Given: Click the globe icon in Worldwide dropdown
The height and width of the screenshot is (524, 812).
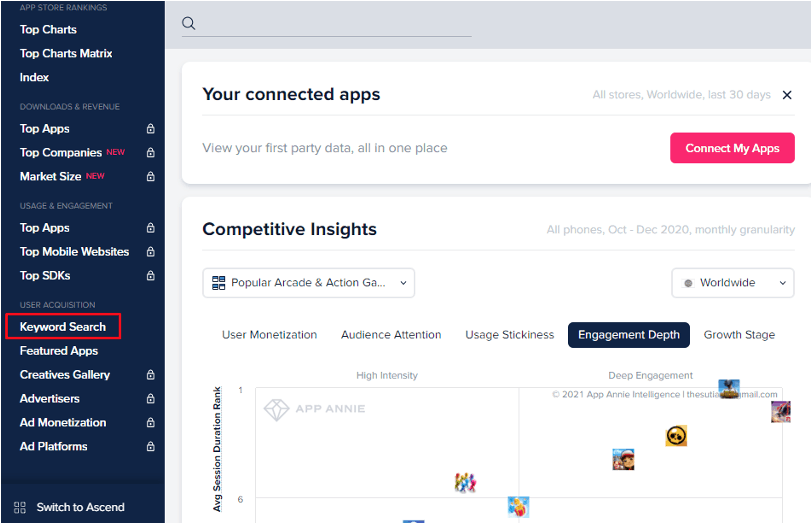Looking at the screenshot, I should (688, 283).
